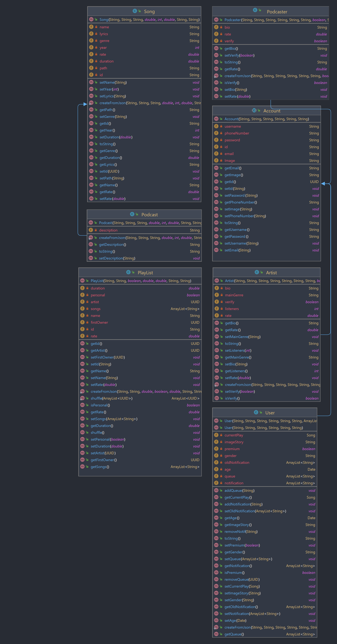Screen dimensions: 337x644
Task: Click the class icon beside Song title
Action: (x=135, y=11)
